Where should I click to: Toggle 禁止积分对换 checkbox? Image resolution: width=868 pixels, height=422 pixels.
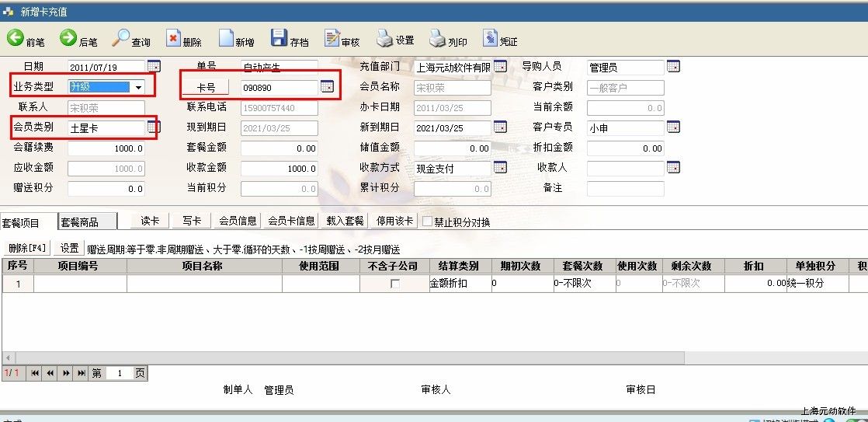pyautogui.click(x=427, y=221)
